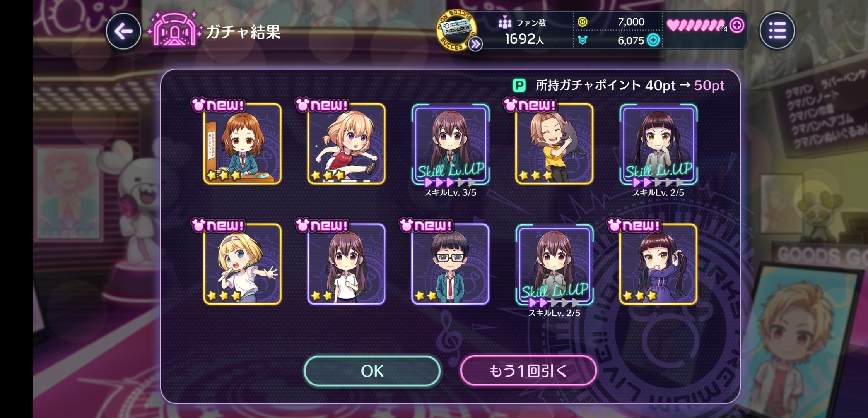Tap もう1回引く to draw again

coord(528,371)
